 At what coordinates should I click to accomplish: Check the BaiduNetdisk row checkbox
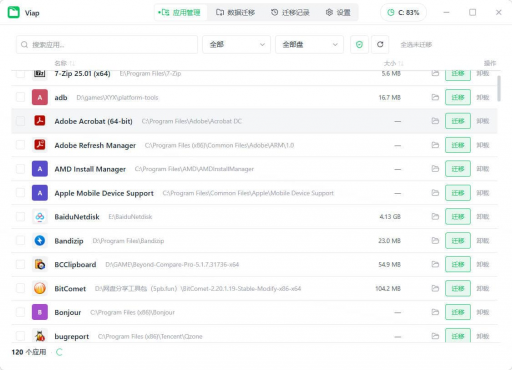pyautogui.click(x=20, y=217)
